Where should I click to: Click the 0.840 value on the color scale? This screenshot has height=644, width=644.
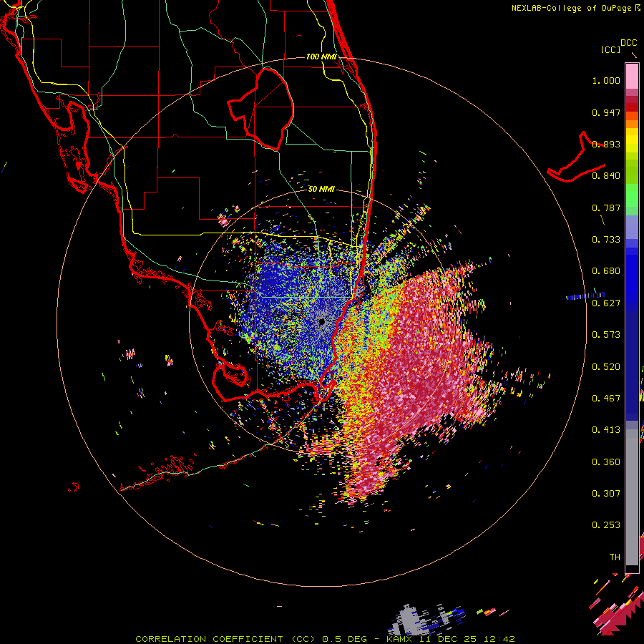click(x=606, y=176)
